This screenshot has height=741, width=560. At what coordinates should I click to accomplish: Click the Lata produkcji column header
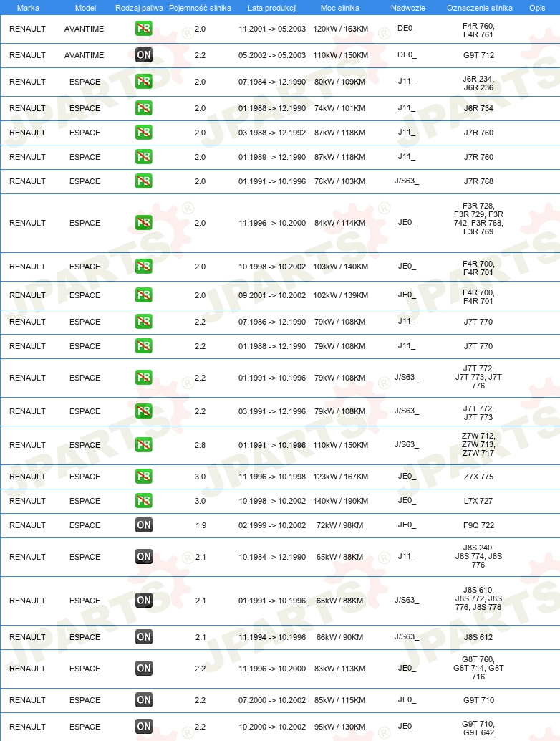(272, 8)
